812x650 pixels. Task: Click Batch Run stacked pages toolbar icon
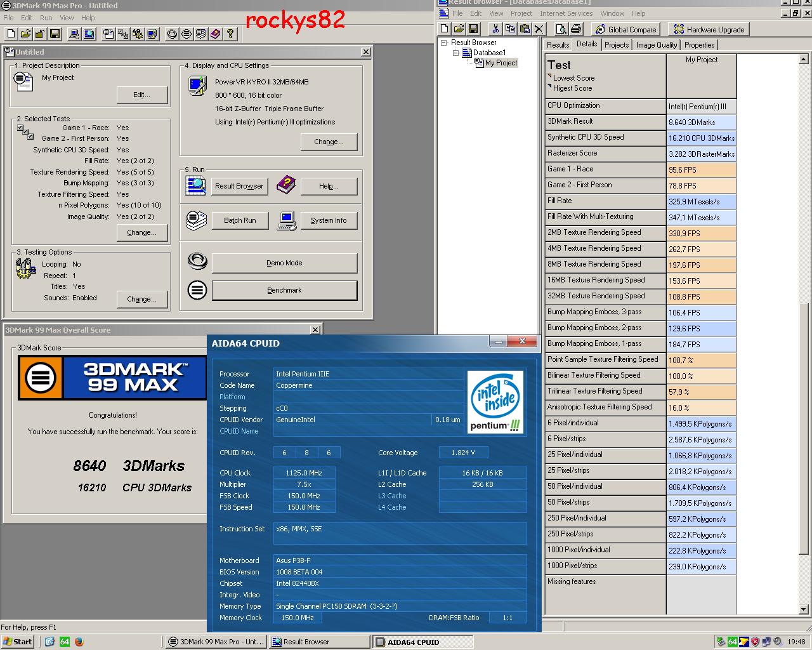201,34
